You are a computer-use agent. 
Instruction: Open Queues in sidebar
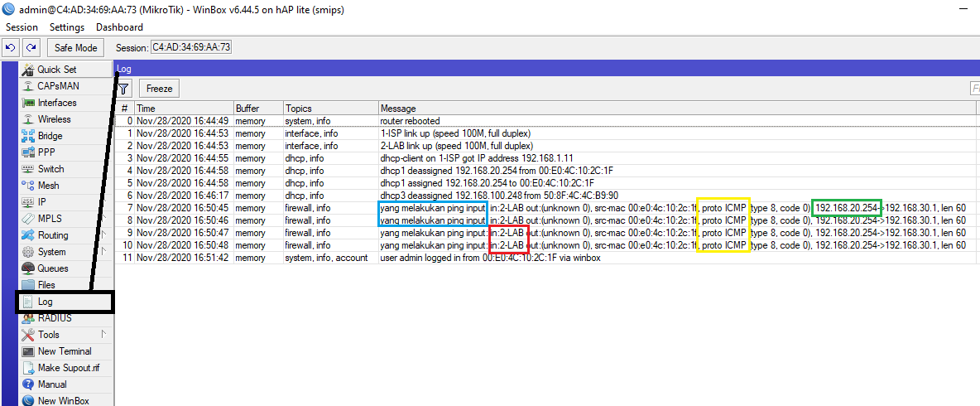66,268
